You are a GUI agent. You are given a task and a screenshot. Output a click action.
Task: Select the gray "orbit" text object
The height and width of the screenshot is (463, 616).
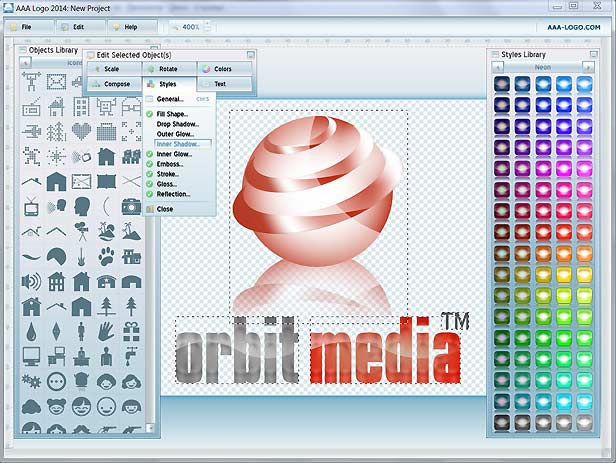coord(236,350)
